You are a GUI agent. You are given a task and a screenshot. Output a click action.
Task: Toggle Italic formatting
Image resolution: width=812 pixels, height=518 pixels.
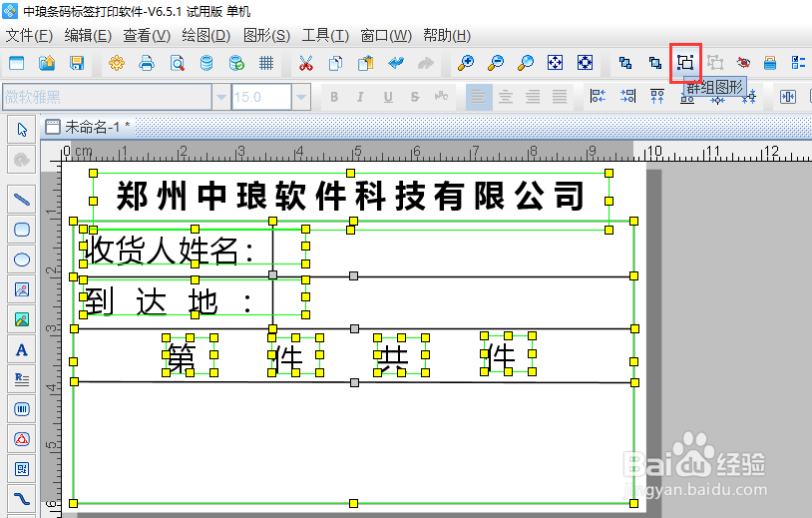click(x=360, y=97)
